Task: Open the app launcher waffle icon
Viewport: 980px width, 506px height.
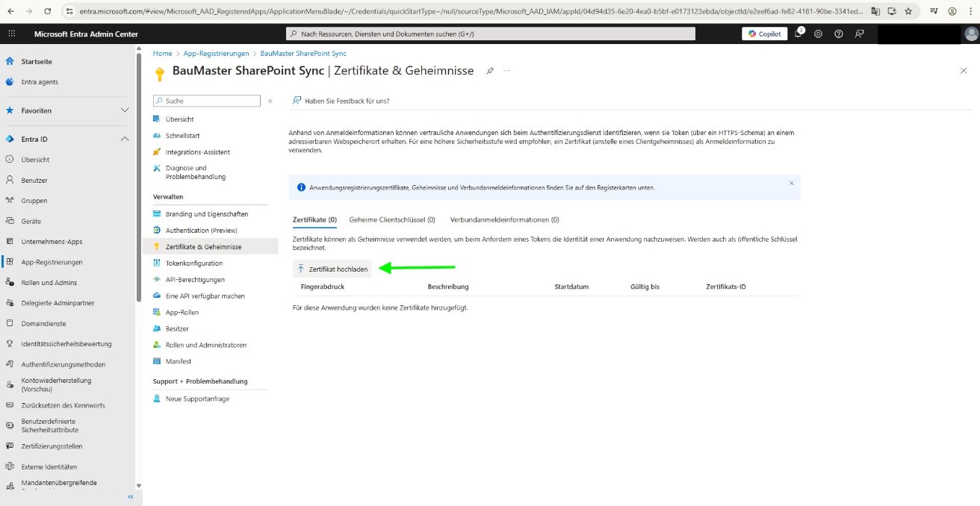Action: [x=11, y=34]
